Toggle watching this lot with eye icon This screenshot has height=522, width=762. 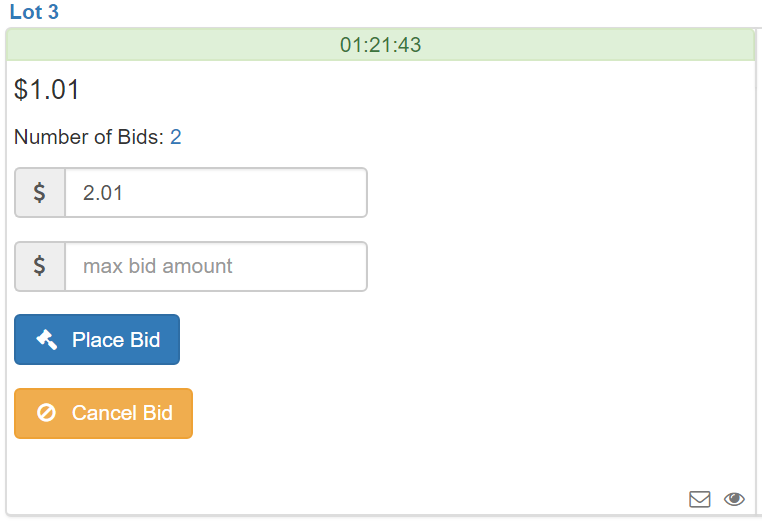point(734,499)
